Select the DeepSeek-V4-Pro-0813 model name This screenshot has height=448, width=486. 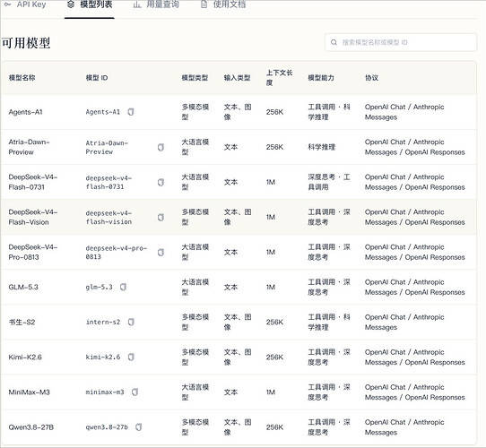pyautogui.click(x=33, y=252)
